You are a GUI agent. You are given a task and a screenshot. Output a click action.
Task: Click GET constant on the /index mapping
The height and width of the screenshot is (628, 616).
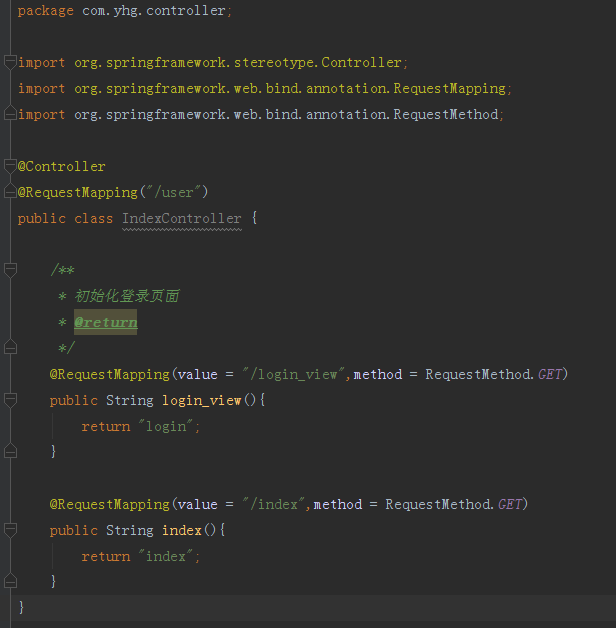click(x=510, y=504)
